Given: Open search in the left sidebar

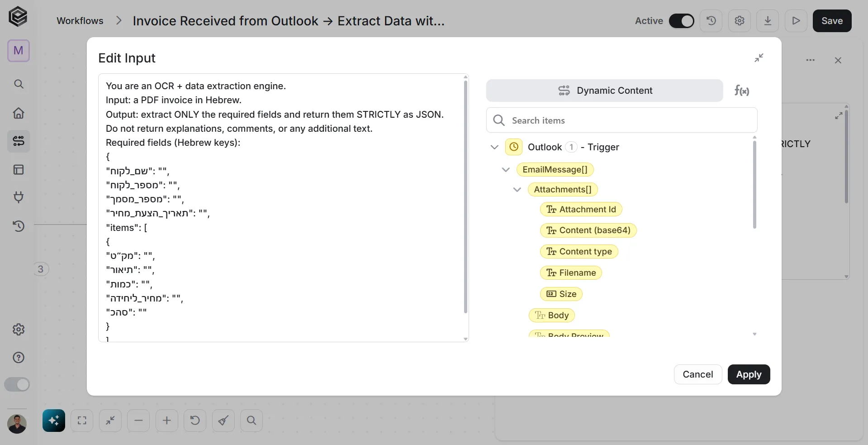Looking at the screenshot, I should tap(19, 84).
